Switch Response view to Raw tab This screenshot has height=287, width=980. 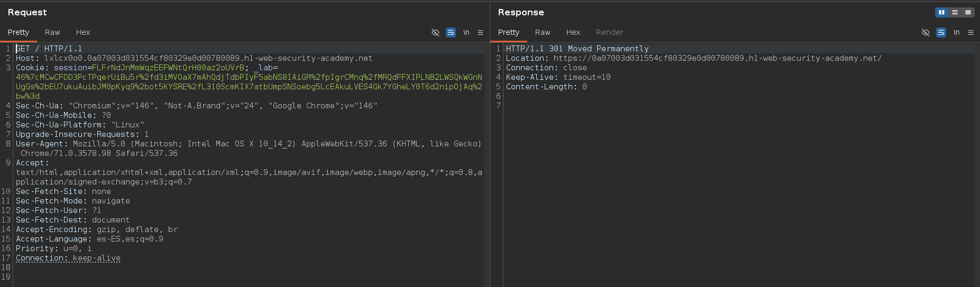pos(543,32)
